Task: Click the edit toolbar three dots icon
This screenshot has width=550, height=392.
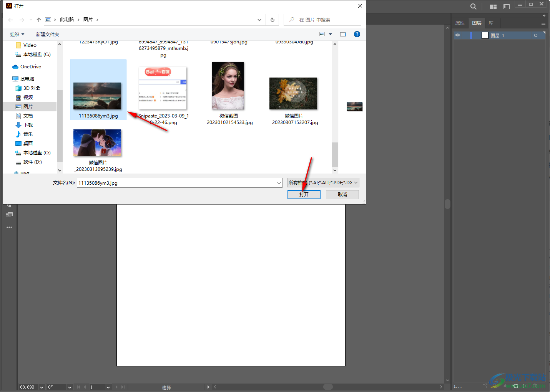Action: (x=9, y=227)
